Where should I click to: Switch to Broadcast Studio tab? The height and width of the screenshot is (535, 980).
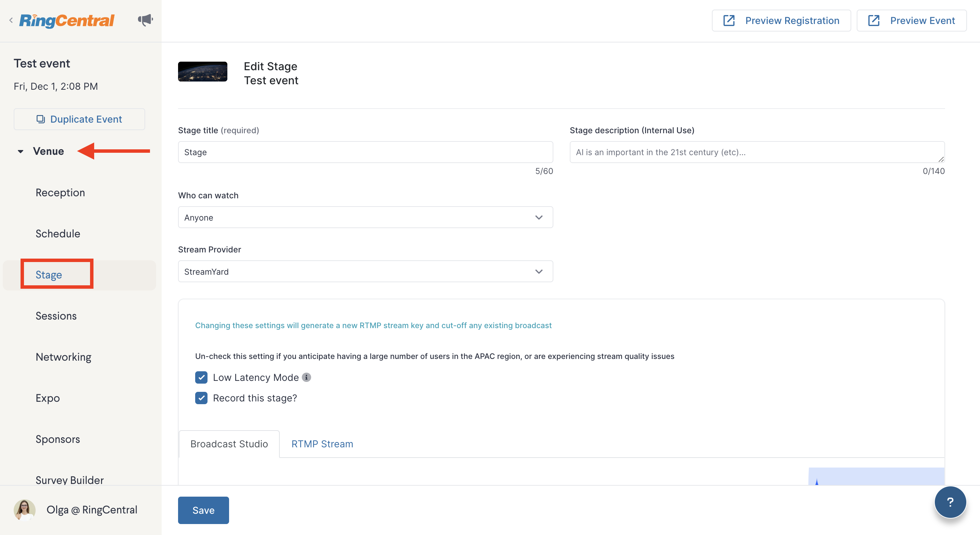point(229,444)
